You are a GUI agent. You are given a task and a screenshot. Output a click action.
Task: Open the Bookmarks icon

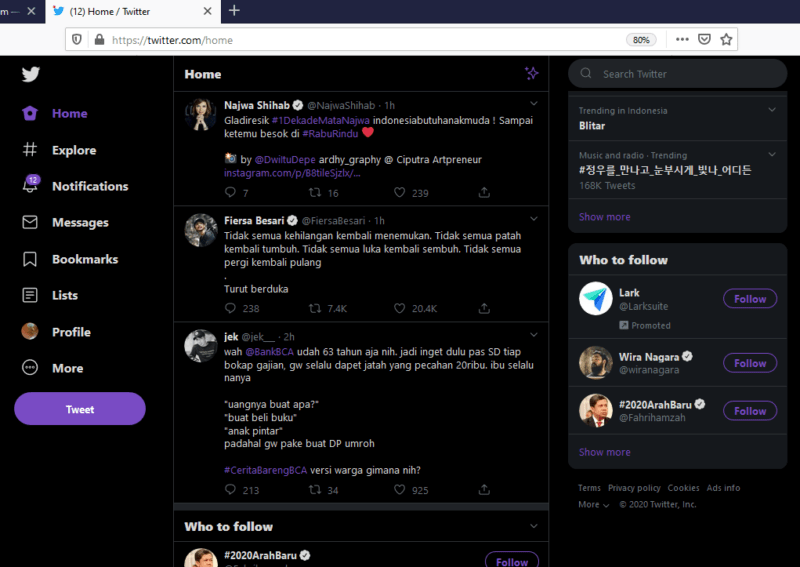[x=30, y=259]
